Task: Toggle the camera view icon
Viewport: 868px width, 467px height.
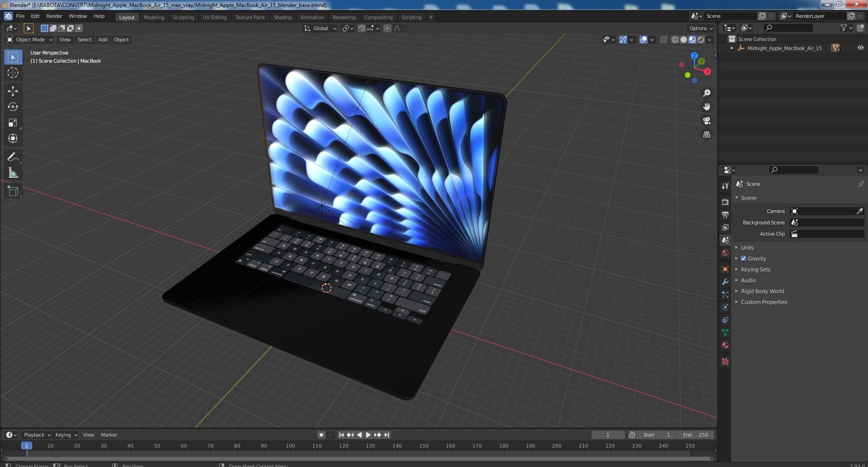Action: pyautogui.click(x=707, y=121)
